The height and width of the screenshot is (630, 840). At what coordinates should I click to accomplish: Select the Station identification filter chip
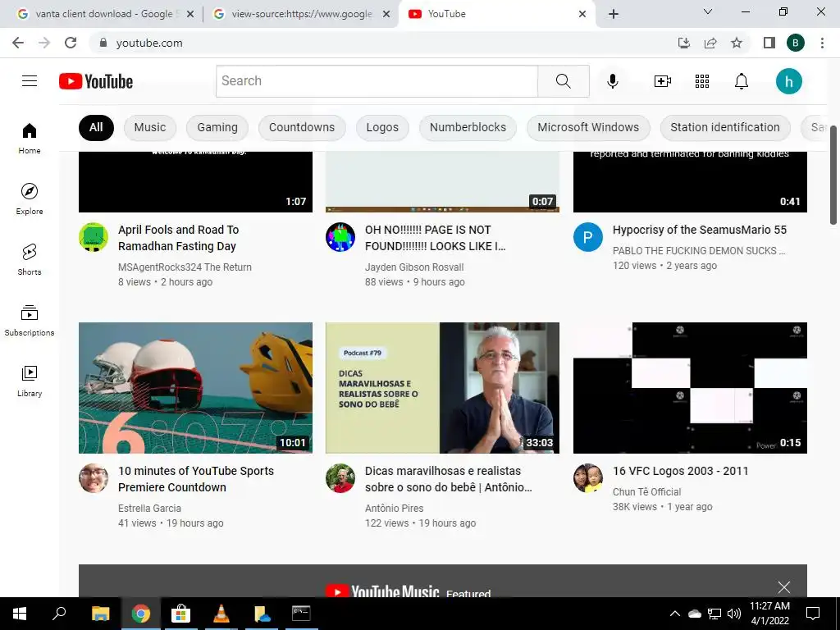pyautogui.click(x=725, y=127)
